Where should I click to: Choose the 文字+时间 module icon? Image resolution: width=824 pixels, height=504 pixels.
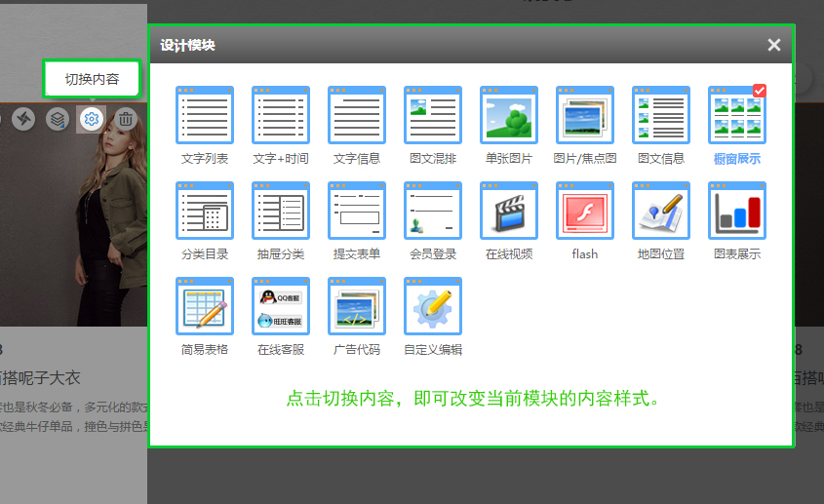tap(281, 116)
